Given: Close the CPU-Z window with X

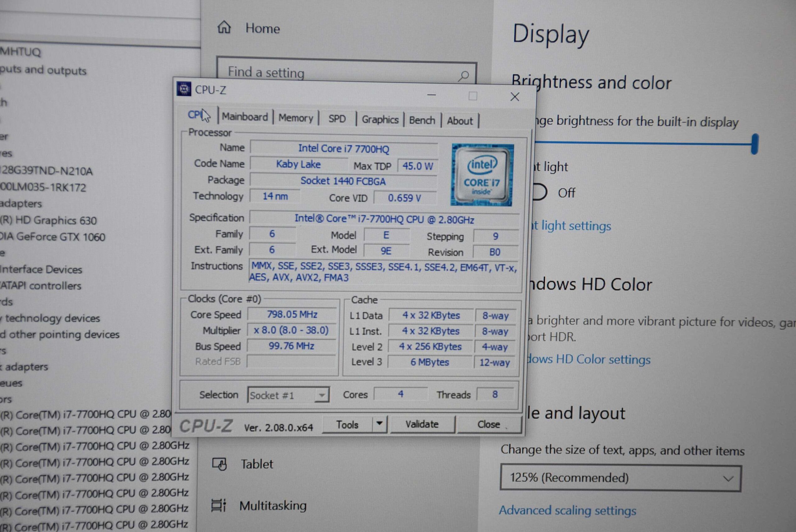Looking at the screenshot, I should coord(514,97).
